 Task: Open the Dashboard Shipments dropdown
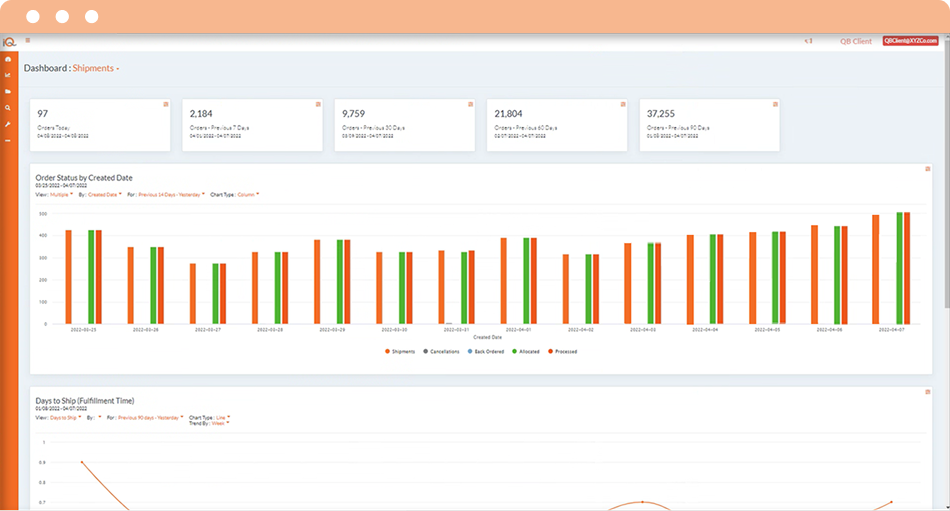pyautogui.click(x=96, y=69)
